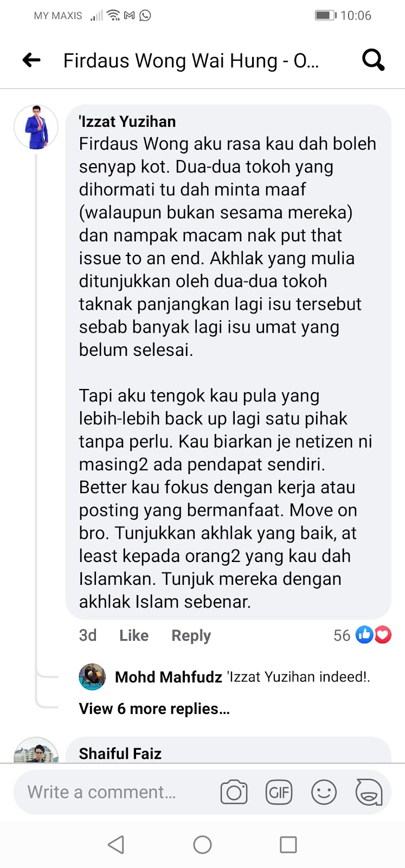Expand View 6 more replies
This screenshot has width=405, height=868.
coord(155,709)
